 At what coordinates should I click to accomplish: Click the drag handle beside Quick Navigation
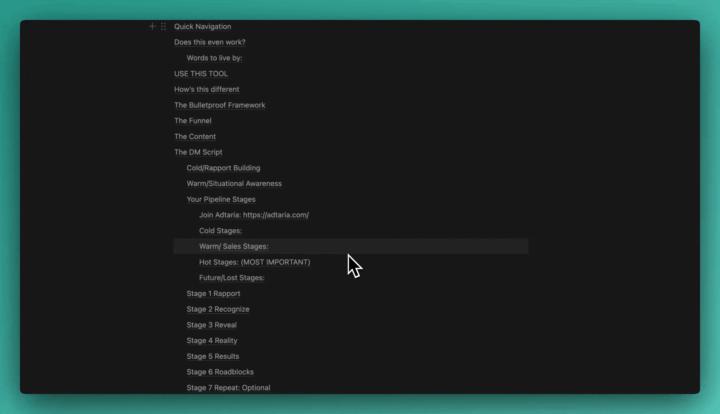click(163, 26)
